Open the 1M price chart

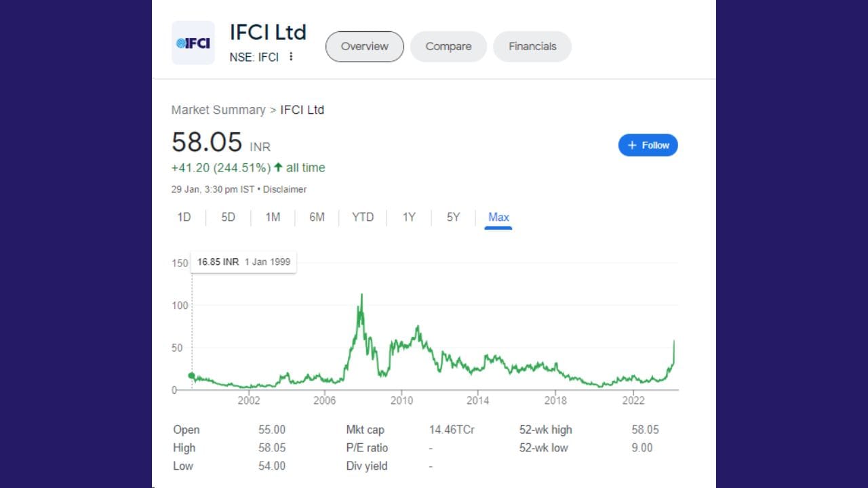click(273, 217)
